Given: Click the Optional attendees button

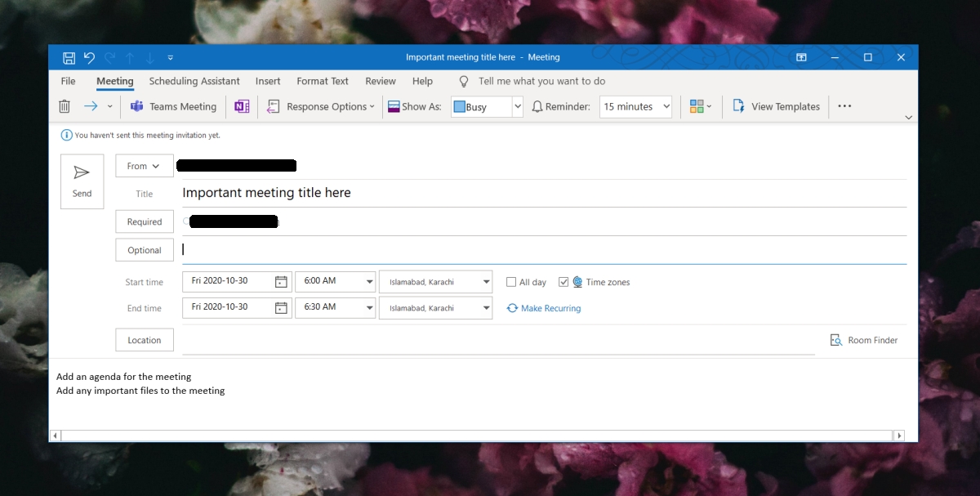Looking at the screenshot, I should click(145, 250).
